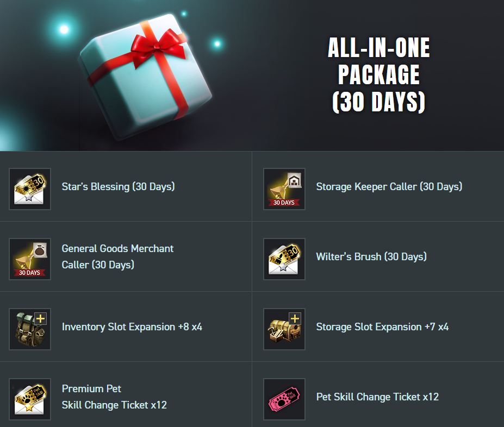The width and height of the screenshot is (504, 427).
Task: Select Premium Pet Skill Change Ticket x12 text
Action: 114,397
